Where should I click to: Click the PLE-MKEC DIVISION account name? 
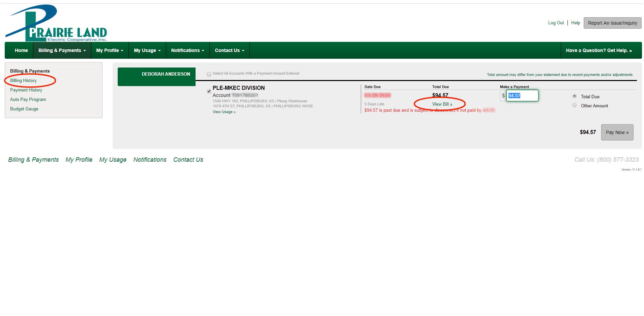pos(238,88)
